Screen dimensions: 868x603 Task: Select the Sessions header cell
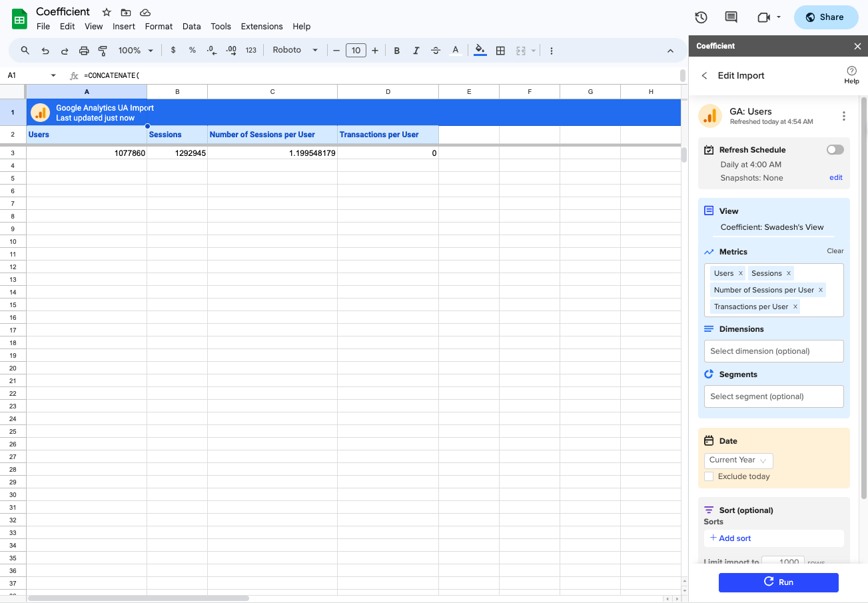pyautogui.click(x=177, y=135)
